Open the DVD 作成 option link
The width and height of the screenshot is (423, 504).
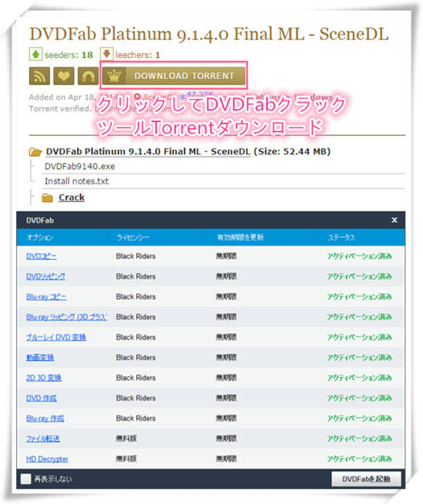tap(41, 398)
